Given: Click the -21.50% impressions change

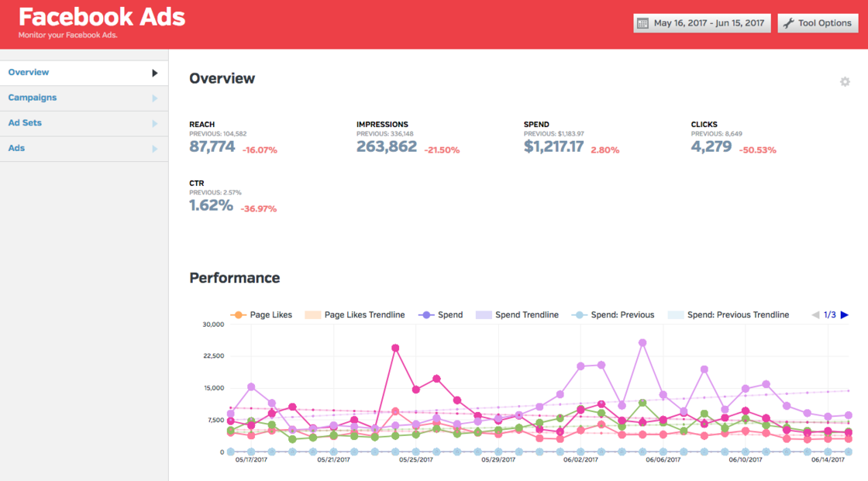Looking at the screenshot, I should (442, 150).
